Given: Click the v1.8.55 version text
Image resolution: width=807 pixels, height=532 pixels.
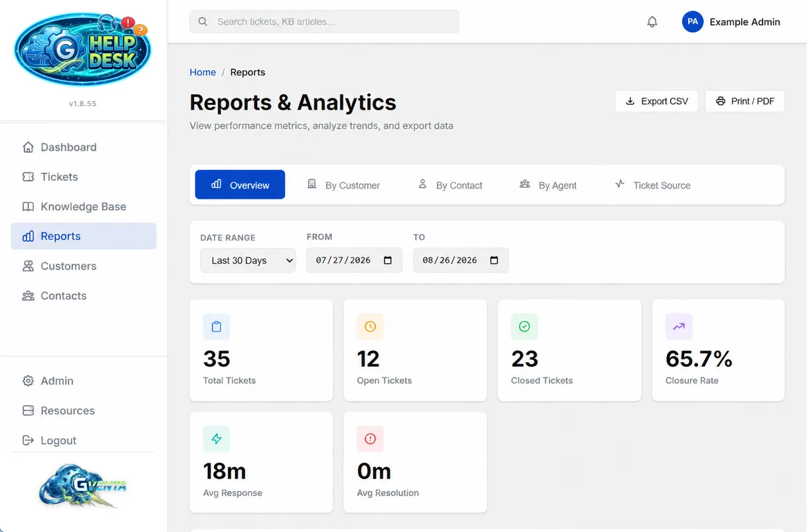Looking at the screenshot, I should pyautogui.click(x=83, y=104).
